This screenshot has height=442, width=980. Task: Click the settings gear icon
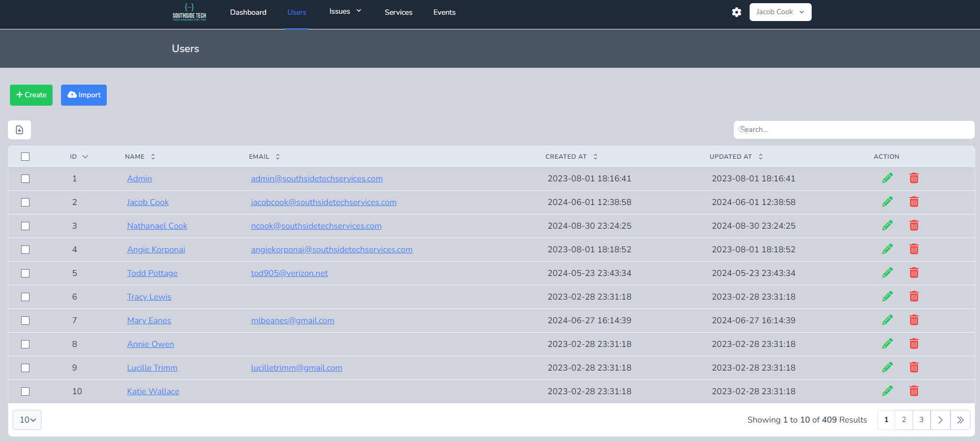click(x=736, y=12)
